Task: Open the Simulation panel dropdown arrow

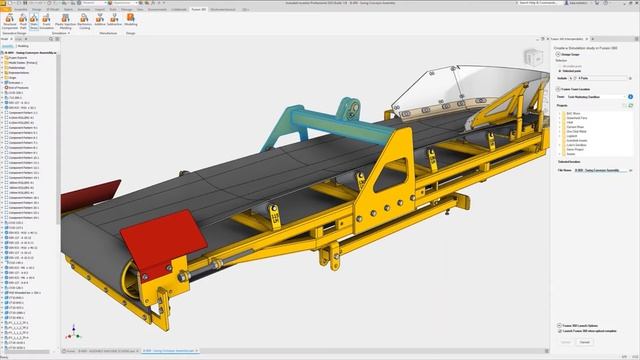Action: 69,33
